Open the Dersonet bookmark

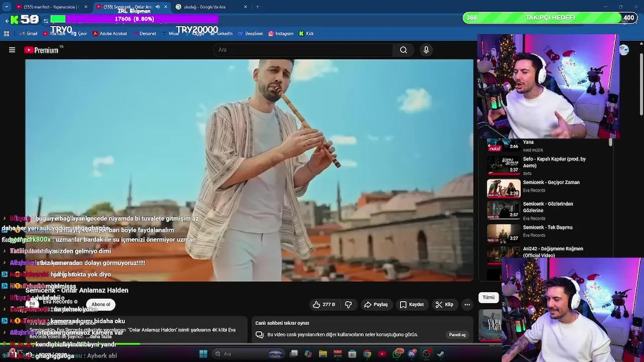144,34
